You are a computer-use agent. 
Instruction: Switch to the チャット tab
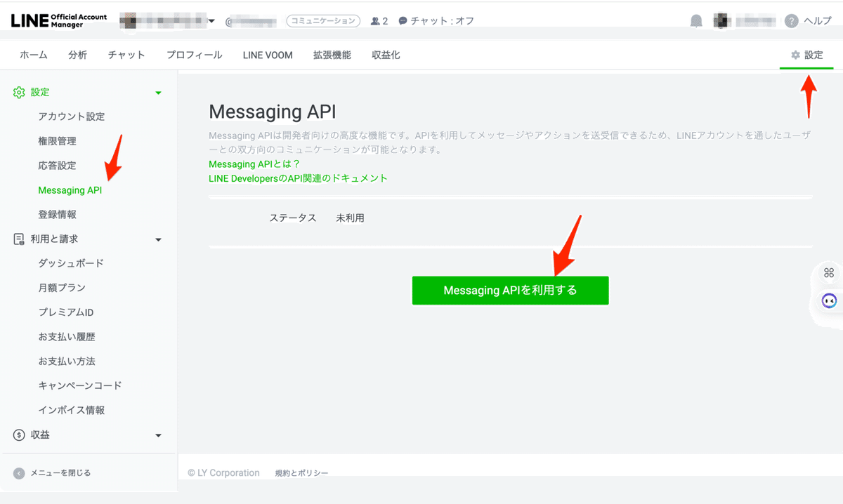(x=126, y=55)
